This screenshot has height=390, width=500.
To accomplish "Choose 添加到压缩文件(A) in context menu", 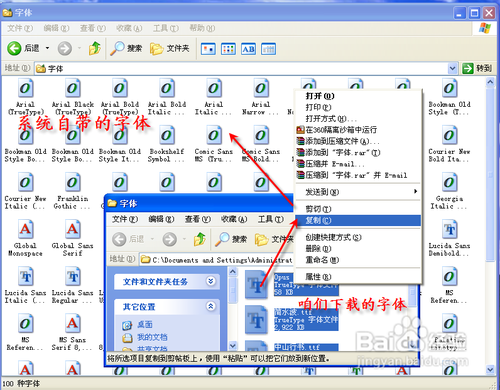I will (358, 141).
